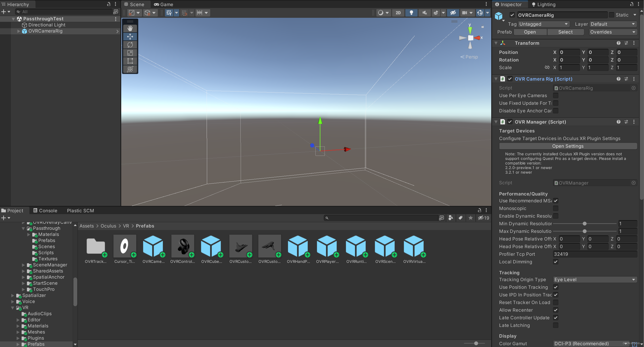Screen dimensions: 644x347
Task: Collapse the Transform component foldout
Action: point(496,43)
